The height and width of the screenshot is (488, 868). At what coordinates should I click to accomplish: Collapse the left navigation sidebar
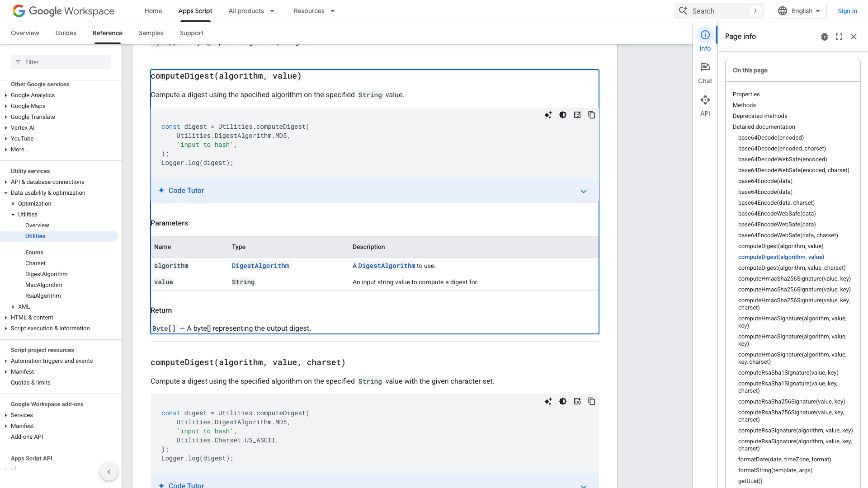pos(109,472)
